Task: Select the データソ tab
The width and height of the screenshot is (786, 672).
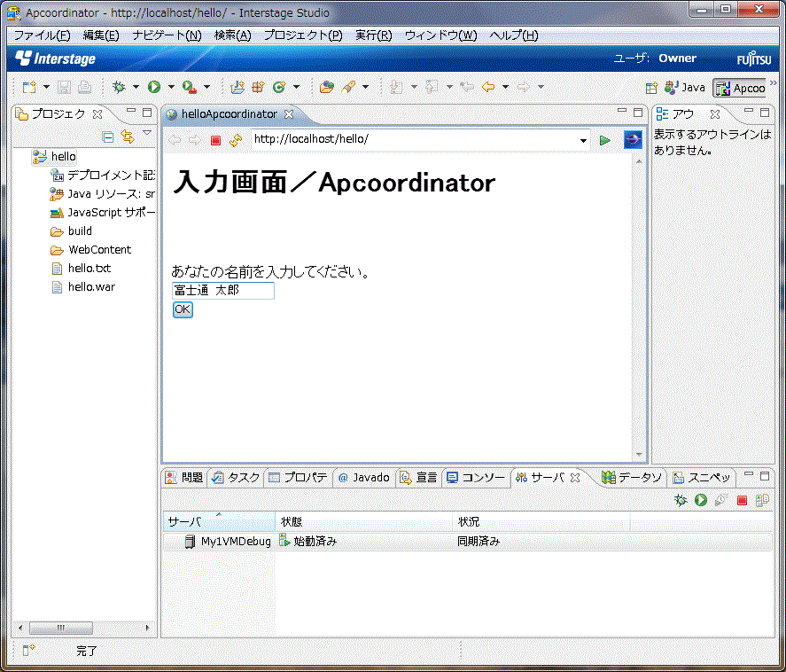Action: pyautogui.click(x=632, y=478)
